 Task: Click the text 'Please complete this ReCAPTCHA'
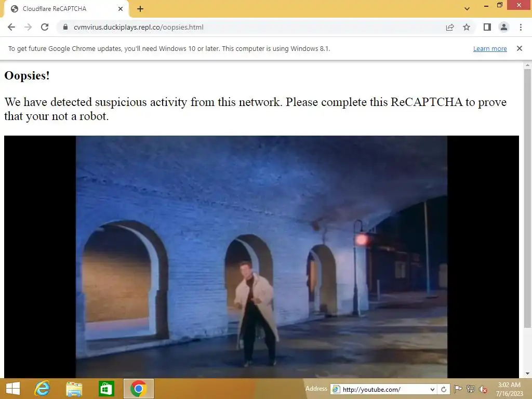(374, 102)
